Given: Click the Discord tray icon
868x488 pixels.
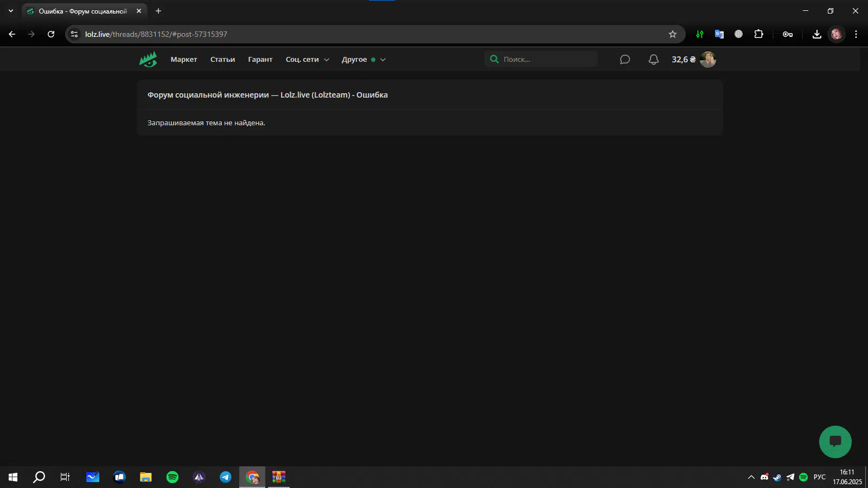Looking at the screenshot, I should (x=764, y=477).
